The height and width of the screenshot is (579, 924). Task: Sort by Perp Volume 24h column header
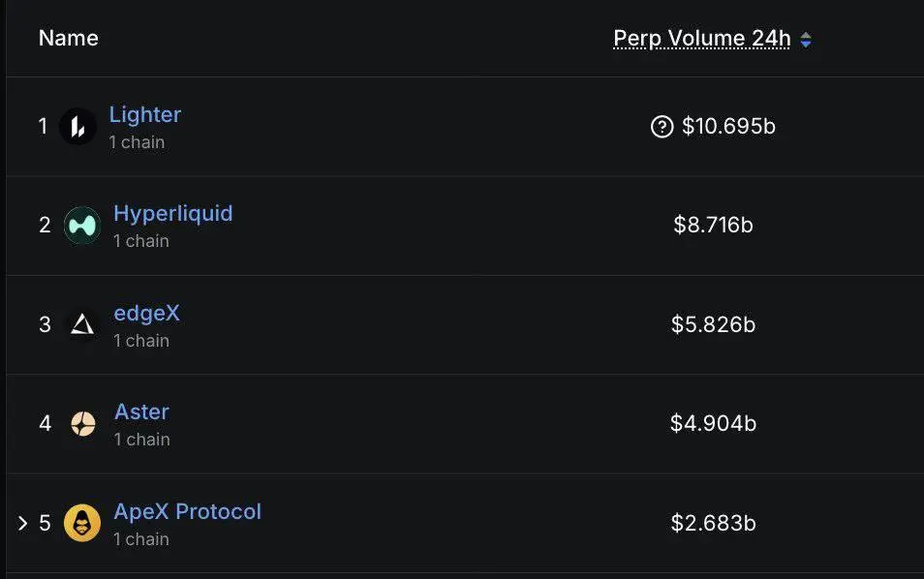(x=701, y=39)
